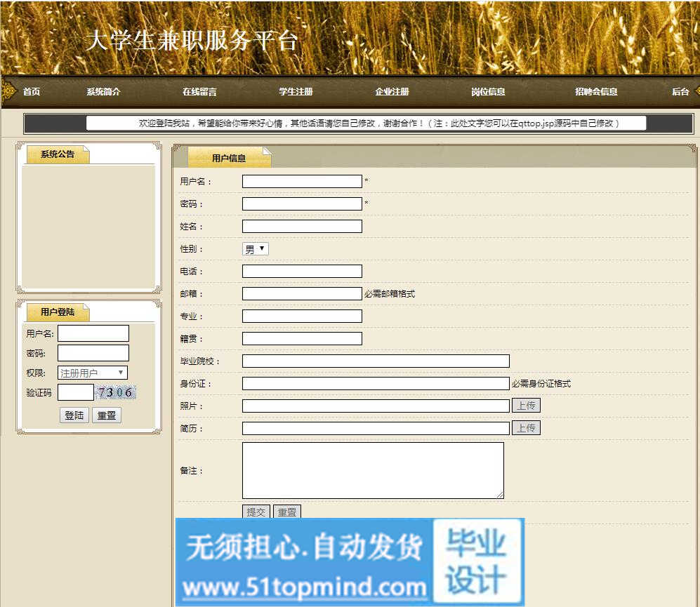
Task: Go to 在线留言 in navigation bar
Action: pyautogui.click(x=199, y=92)
